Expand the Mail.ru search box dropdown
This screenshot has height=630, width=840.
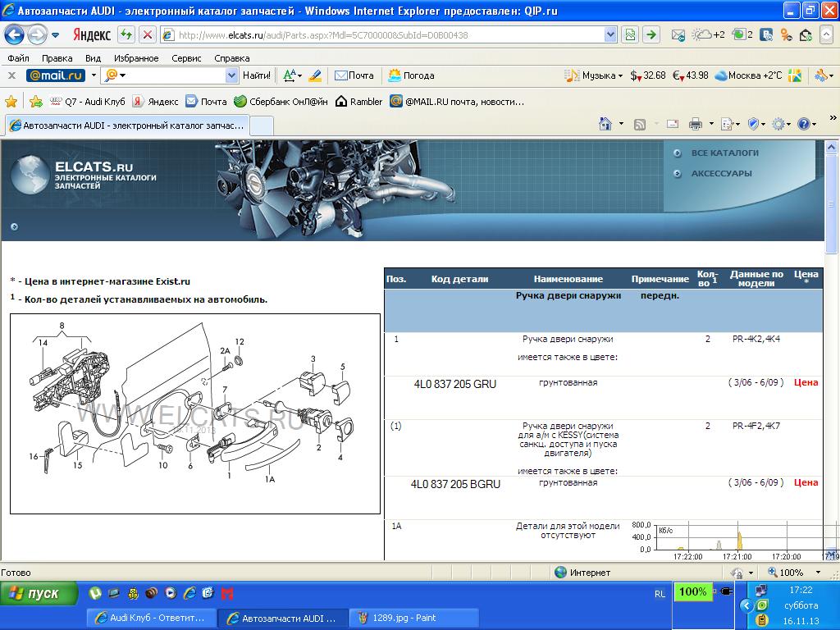(231, 75)
